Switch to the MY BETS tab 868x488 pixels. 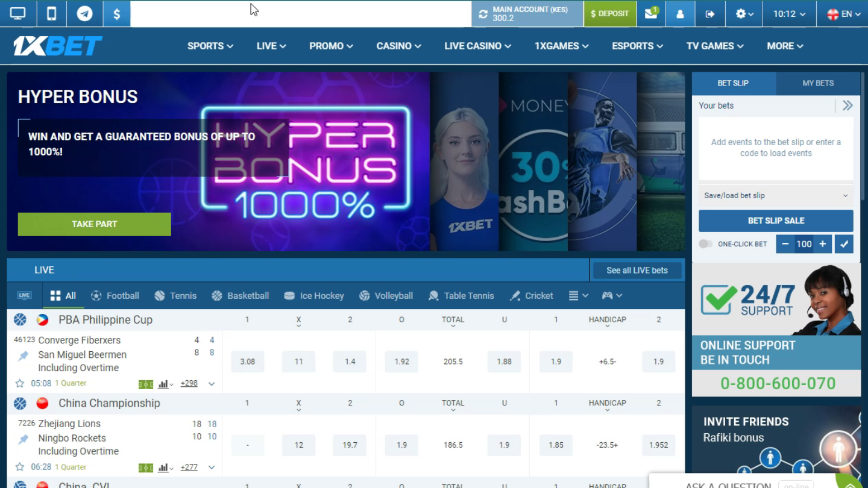tap(818, 83)
